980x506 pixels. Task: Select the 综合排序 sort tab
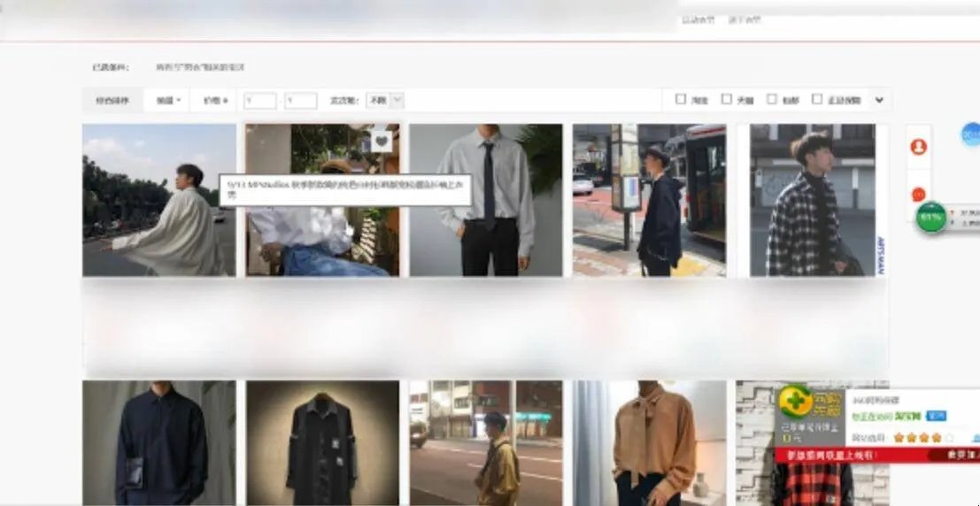(x=112, y=100)
